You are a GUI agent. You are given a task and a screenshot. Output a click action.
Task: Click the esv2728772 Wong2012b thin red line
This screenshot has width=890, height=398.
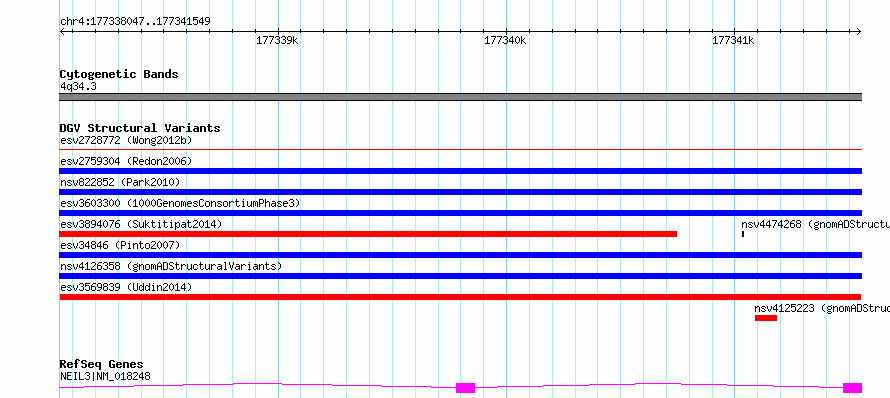(x=460, y=149)
